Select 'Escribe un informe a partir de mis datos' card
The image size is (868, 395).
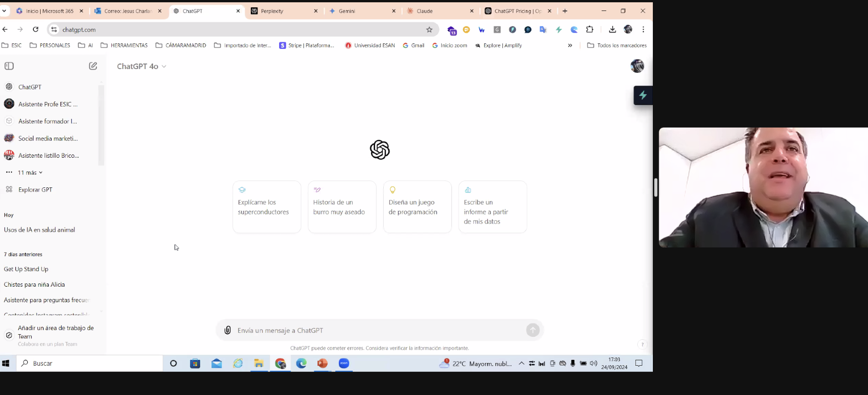[493, 207]
